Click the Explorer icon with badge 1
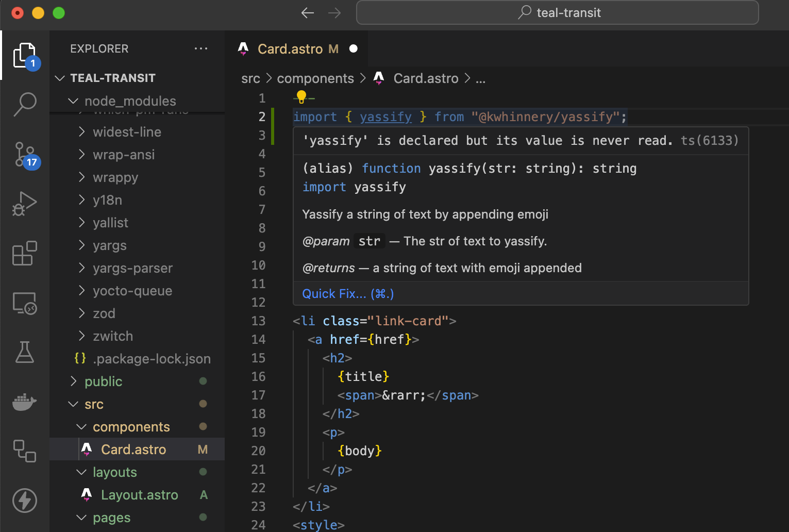 tap(24, 55)
